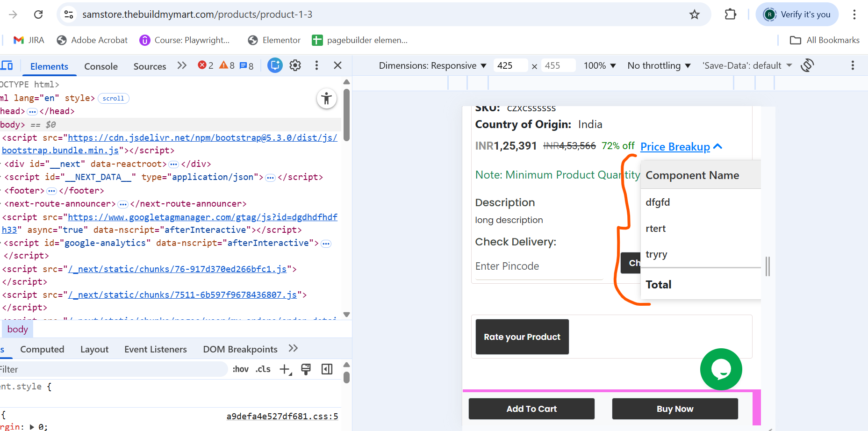Viewport: 868px width, 431px height.
Task: Click the Enter Pincode field
Action: (x=539, y=266)
